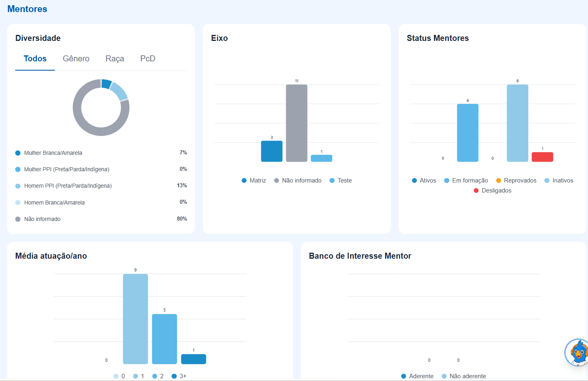This screenshot has width=588, height=381.
Task: Toggle Em formação legend in Status Mentores
Action: [466, 180]
